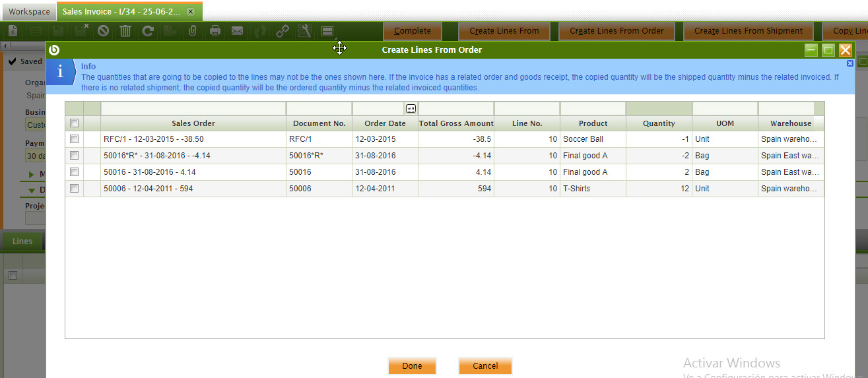Click the New in grid toolbar icon

36,31
